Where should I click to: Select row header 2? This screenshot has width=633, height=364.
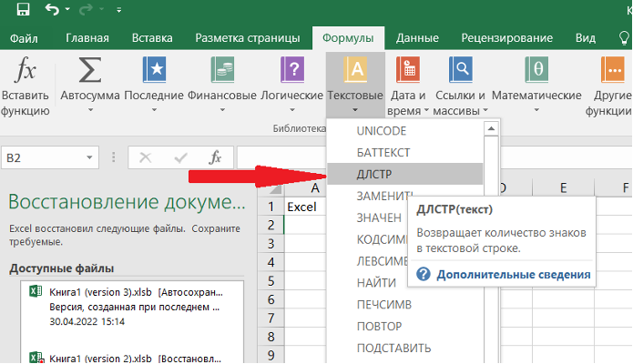tap(271, 225)
